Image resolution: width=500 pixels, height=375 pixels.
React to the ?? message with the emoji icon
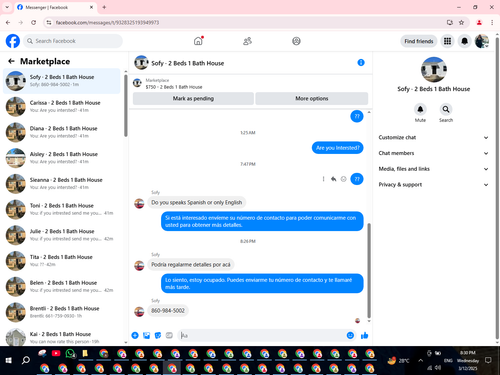click(343, 179)
